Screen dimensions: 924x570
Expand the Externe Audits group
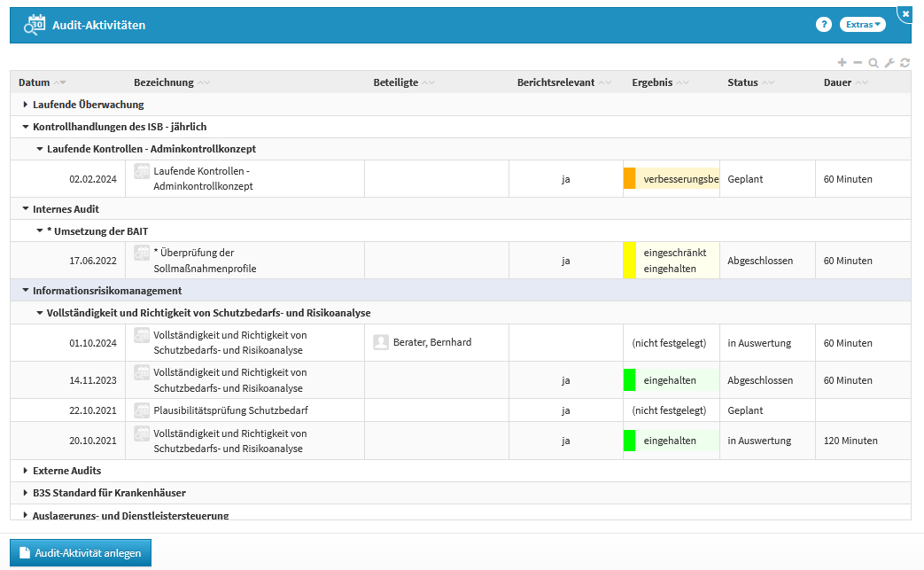tap(26, 471)
